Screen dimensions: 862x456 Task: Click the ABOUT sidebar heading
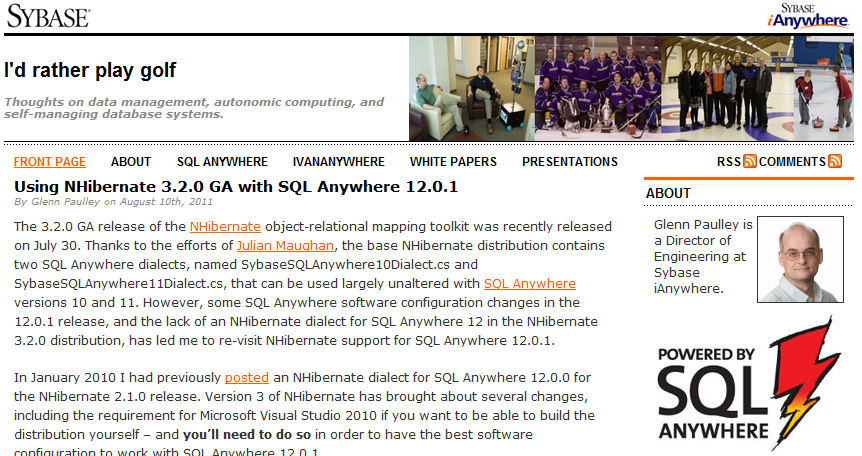click(668, 194)
